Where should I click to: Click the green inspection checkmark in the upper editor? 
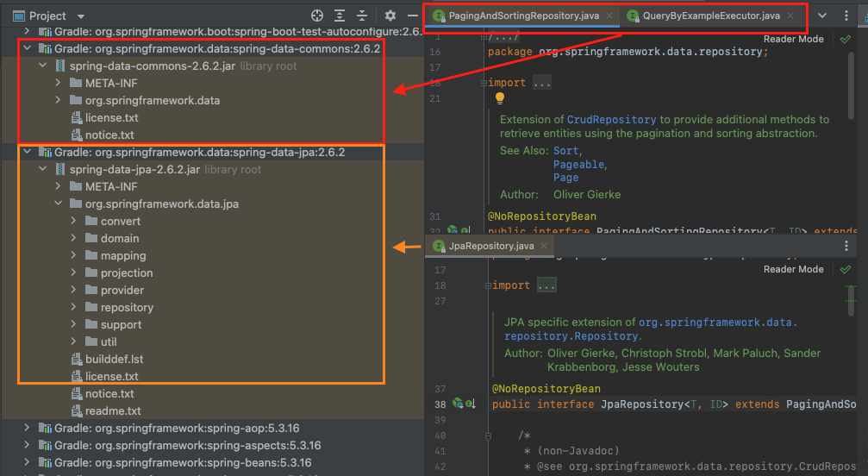pos(846,40)
